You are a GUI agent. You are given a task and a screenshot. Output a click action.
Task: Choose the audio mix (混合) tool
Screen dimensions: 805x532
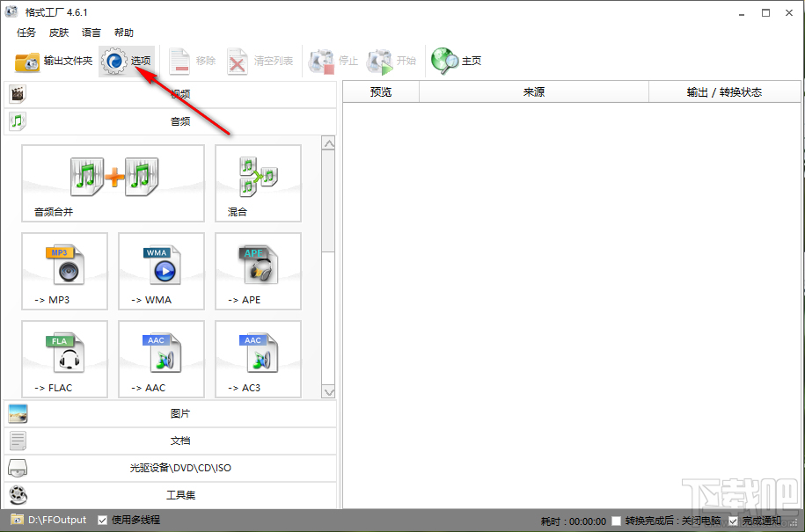pos(259,183)
